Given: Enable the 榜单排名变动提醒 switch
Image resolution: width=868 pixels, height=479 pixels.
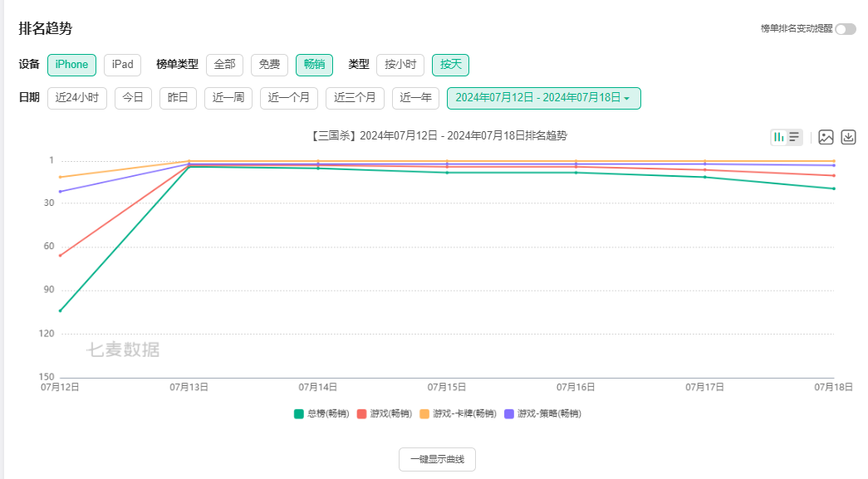Looking at the screenshot, I should [845, 29].
